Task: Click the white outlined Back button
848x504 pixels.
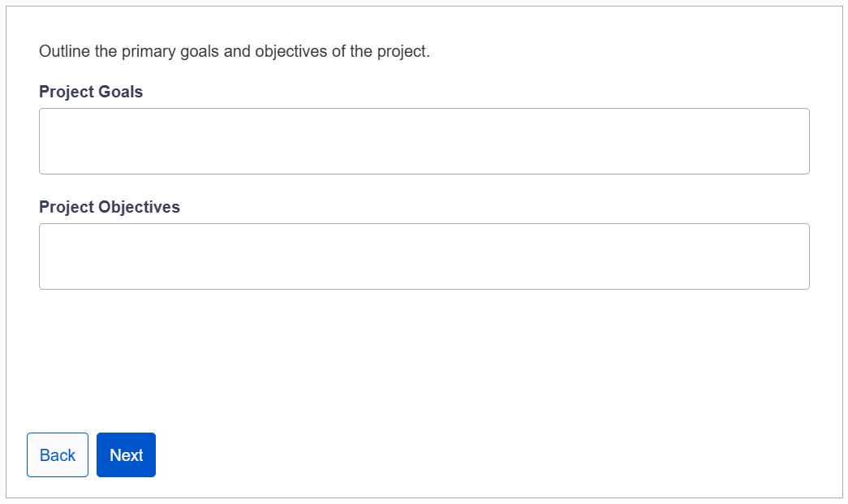Action: (58, 455)
